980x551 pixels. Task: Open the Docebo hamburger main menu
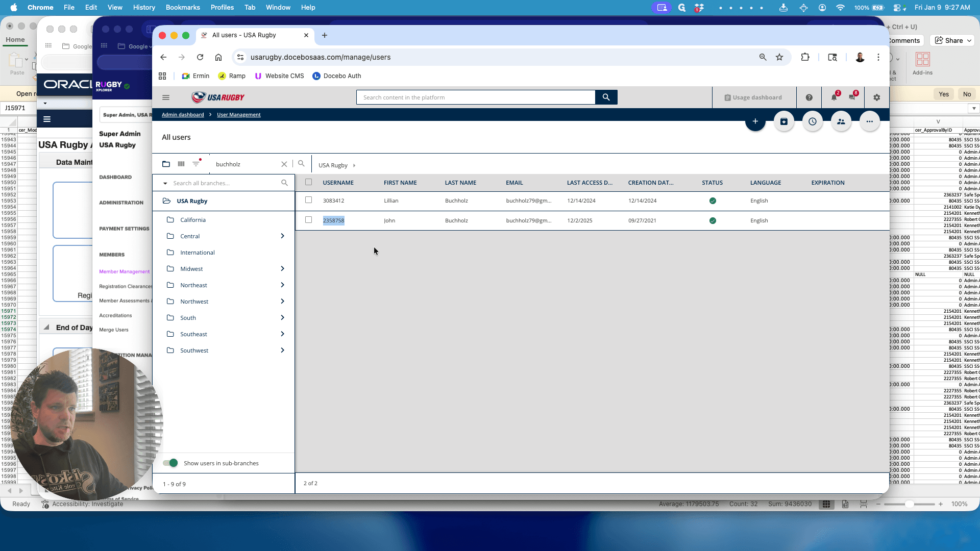166,97
